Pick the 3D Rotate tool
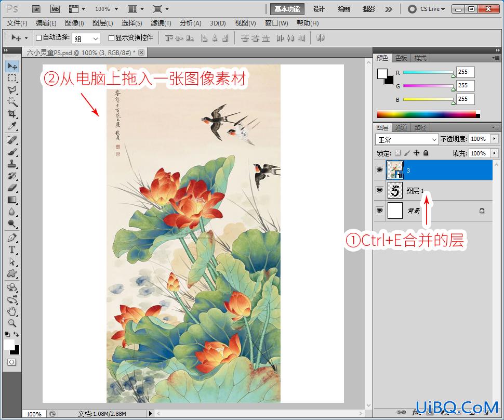 (x=12, y=287)
